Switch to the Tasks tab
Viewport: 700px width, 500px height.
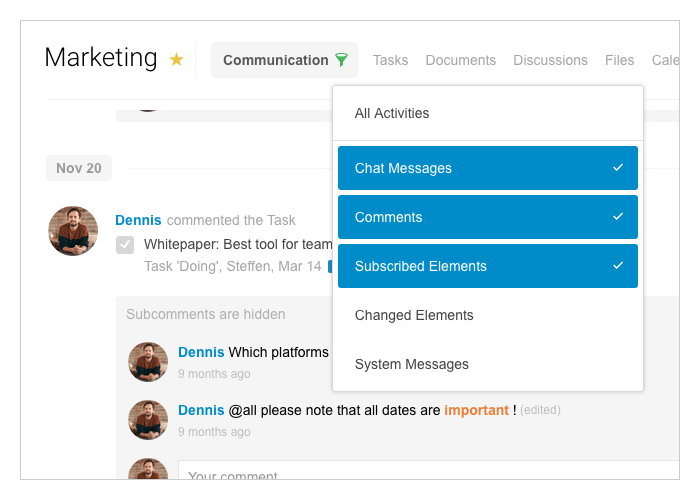(x=390, y=60)
